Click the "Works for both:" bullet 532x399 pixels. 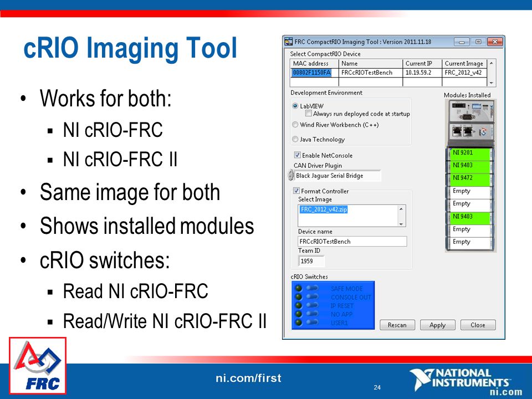coord(105,99)
